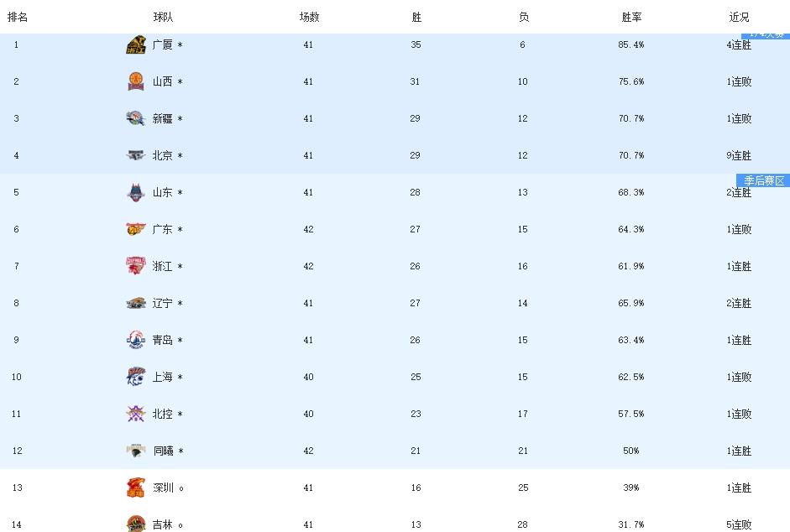Select the 深圳 team logo
The image size is (790, 532).
tap(136, 488)
